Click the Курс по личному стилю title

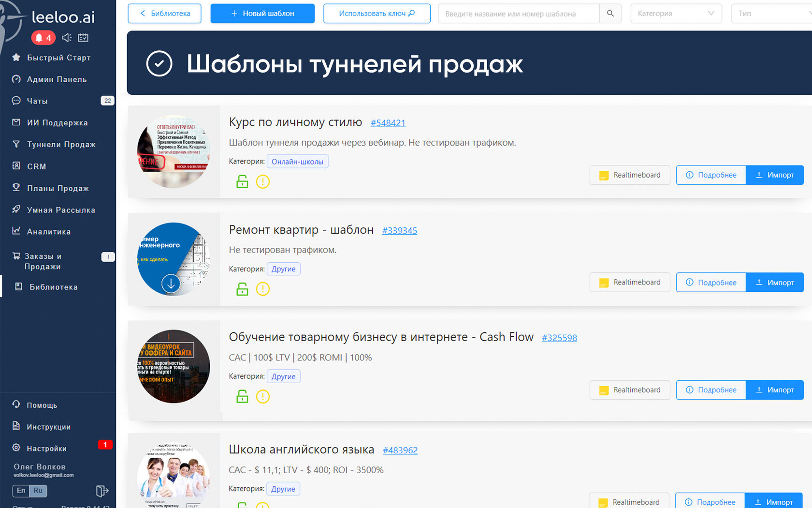pos(295,122)
